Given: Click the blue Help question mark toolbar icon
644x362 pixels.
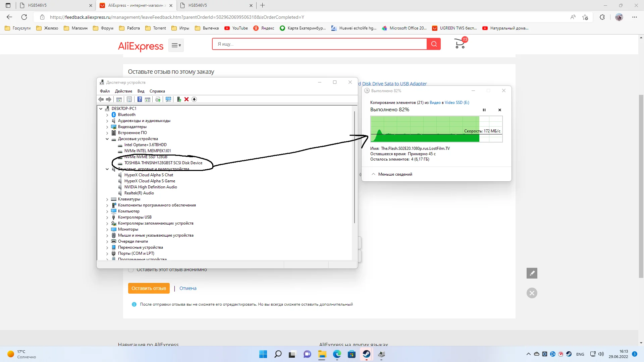Looking at the screenshot, I should coord(140,99).
